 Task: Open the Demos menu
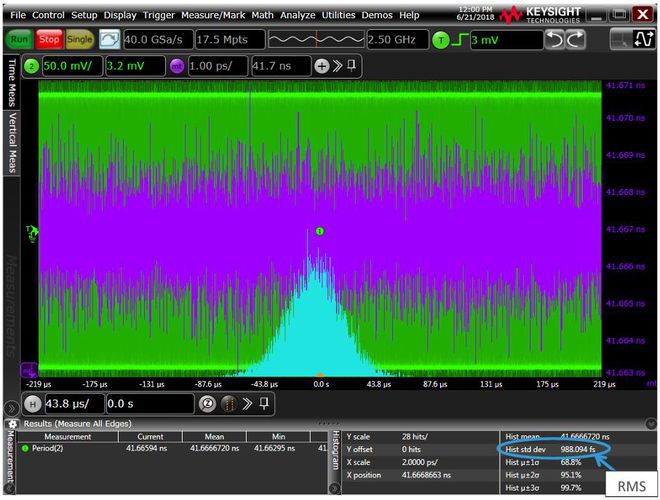coord(377,15)
